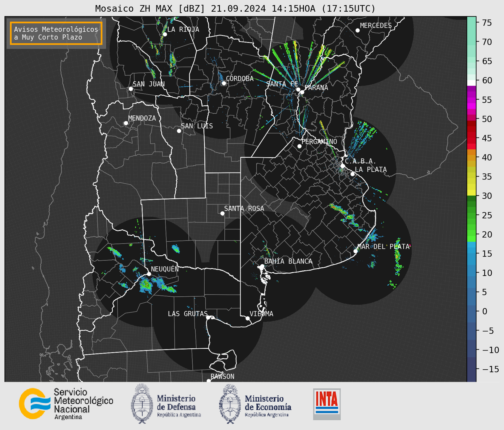
Task: Click the 60 dBZ white band on colorbar
Action: point(471,83)
